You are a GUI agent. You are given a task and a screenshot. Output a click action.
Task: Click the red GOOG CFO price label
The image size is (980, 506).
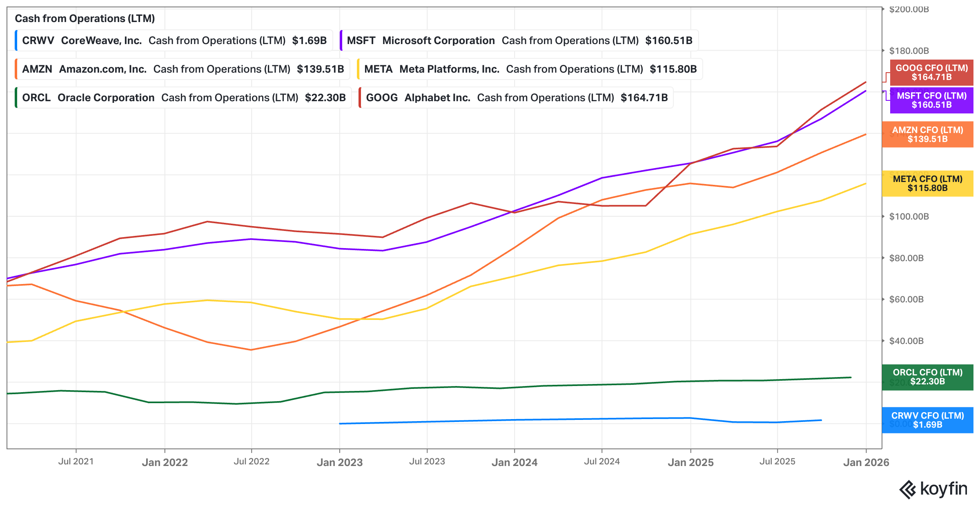pyautogui.click(x=931, y=73)
